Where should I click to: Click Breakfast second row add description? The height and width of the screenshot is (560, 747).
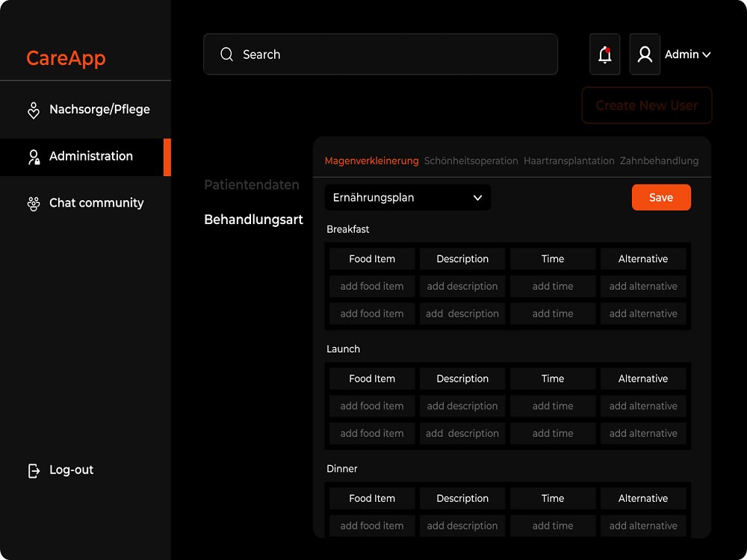[x=462, y=314]
